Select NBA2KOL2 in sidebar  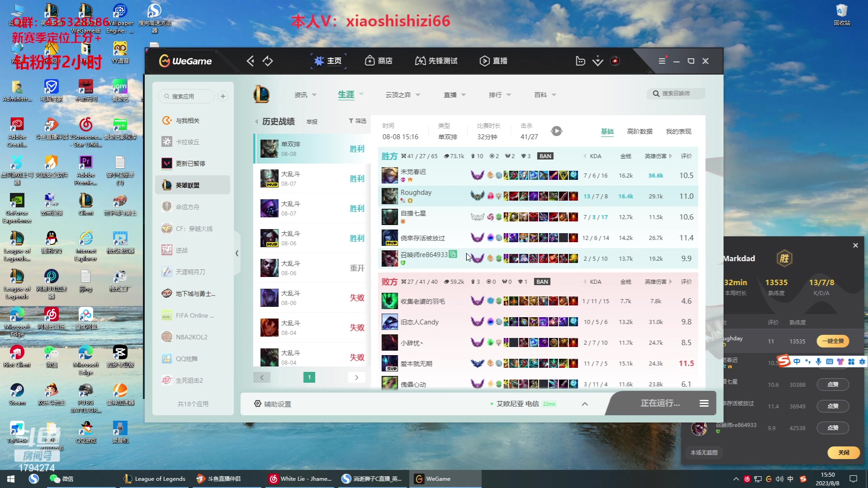pyautogui.click(x=193, y=337)
